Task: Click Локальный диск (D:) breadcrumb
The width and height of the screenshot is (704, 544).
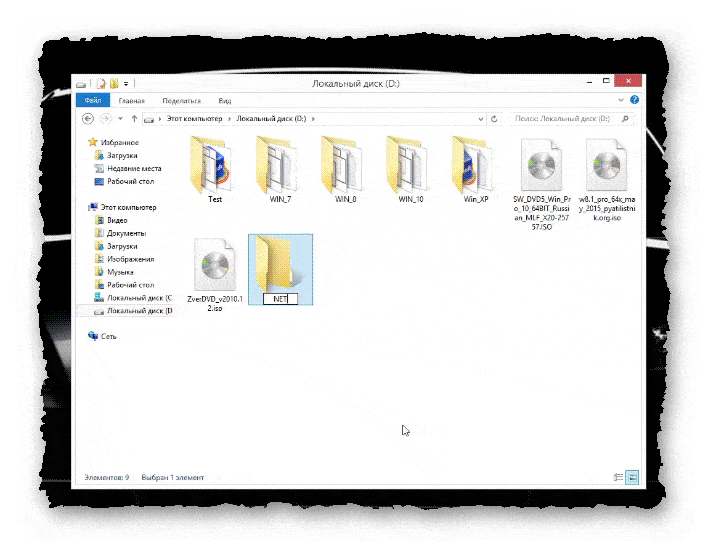Action: pyautogui.click(x=271, y=118)
